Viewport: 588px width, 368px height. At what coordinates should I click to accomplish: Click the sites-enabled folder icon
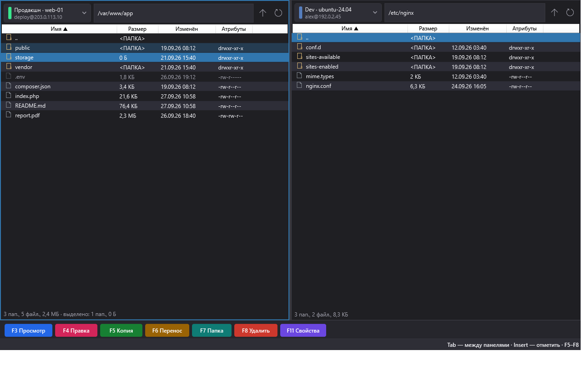click(300, 66)
